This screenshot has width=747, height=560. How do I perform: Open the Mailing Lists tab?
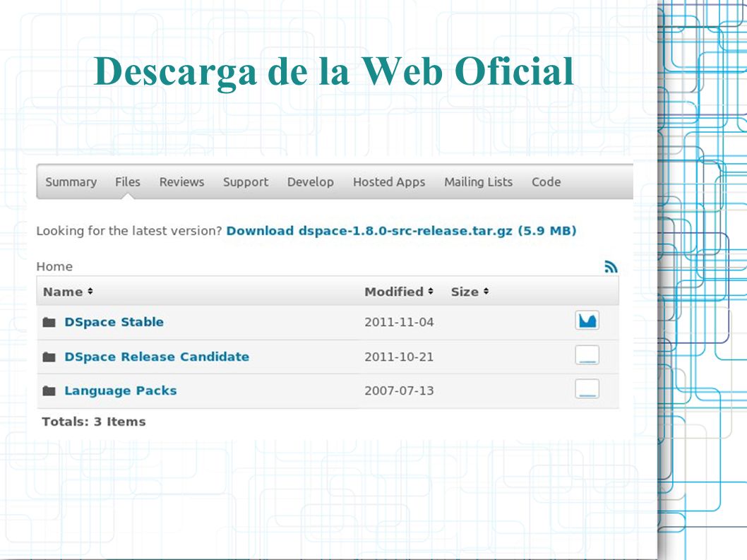(x=478, y=182)
